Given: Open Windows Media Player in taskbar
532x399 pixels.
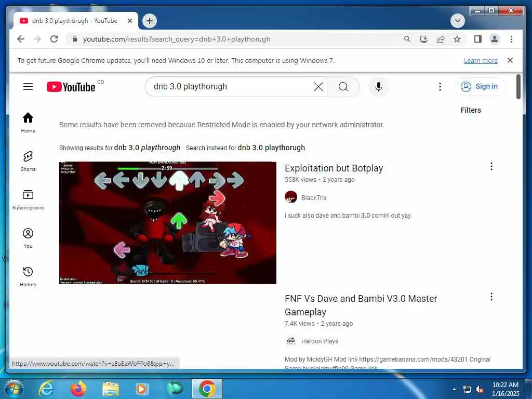Looking at the screenshot, I should pos(141,389).
